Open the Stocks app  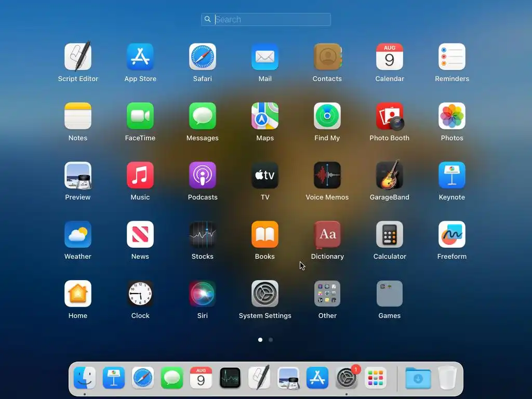point(203,234)
